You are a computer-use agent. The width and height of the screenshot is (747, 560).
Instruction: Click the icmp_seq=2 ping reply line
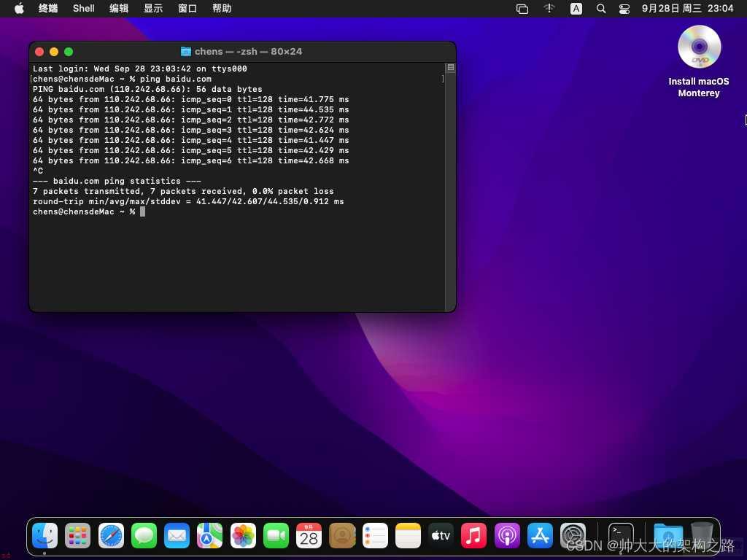click(190, 120)
